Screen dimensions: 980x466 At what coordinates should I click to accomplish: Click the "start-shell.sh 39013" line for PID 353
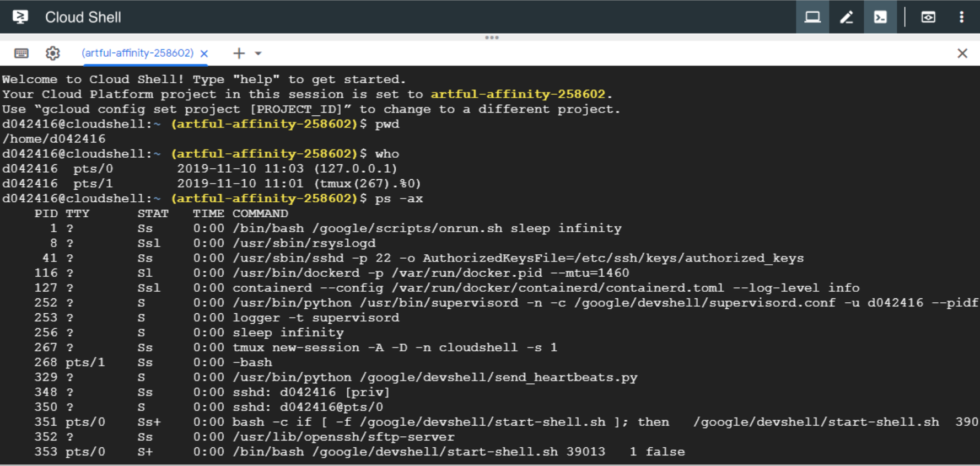(360, 452)
